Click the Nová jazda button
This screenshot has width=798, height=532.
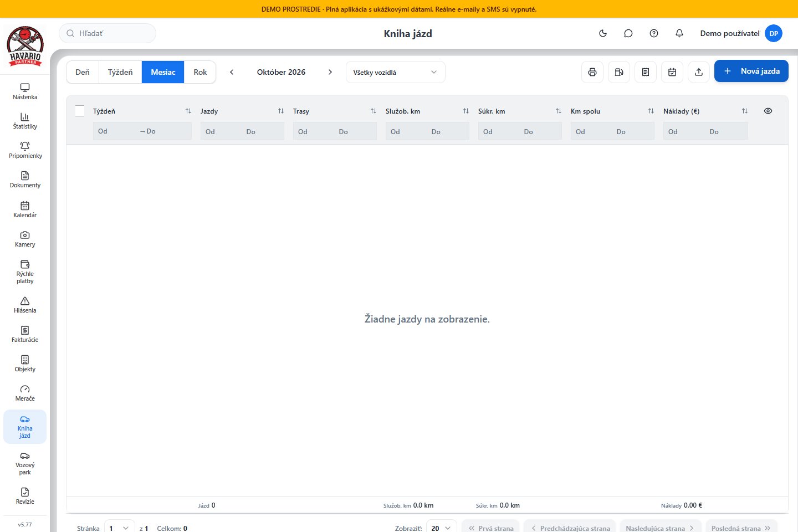coord(751,71)
